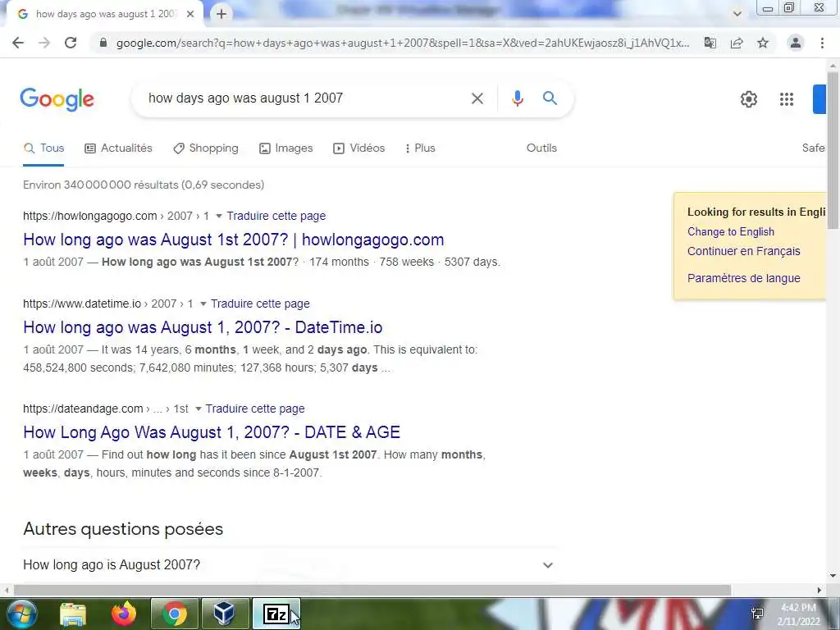Open File Explorer from the taskbar
The height and width of the screenshot is (630, 840).
tap(73, 614)
